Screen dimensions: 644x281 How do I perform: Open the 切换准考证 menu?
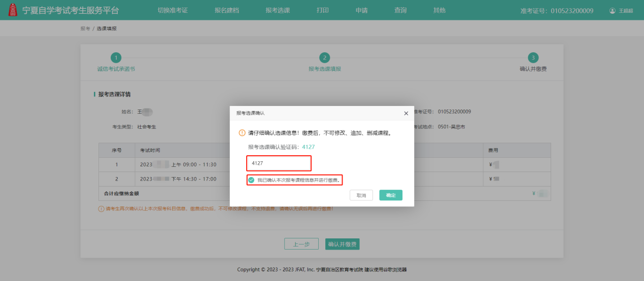coord(173,10)
